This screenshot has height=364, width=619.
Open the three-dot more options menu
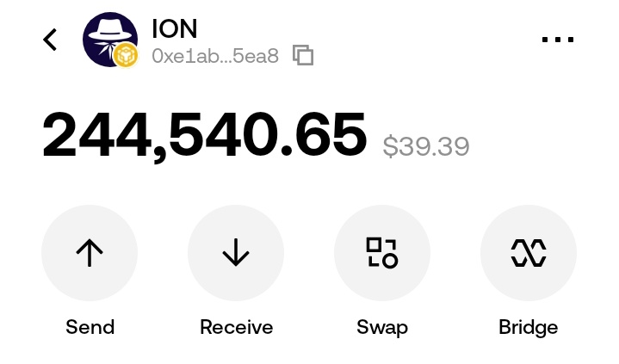(558, 40)
